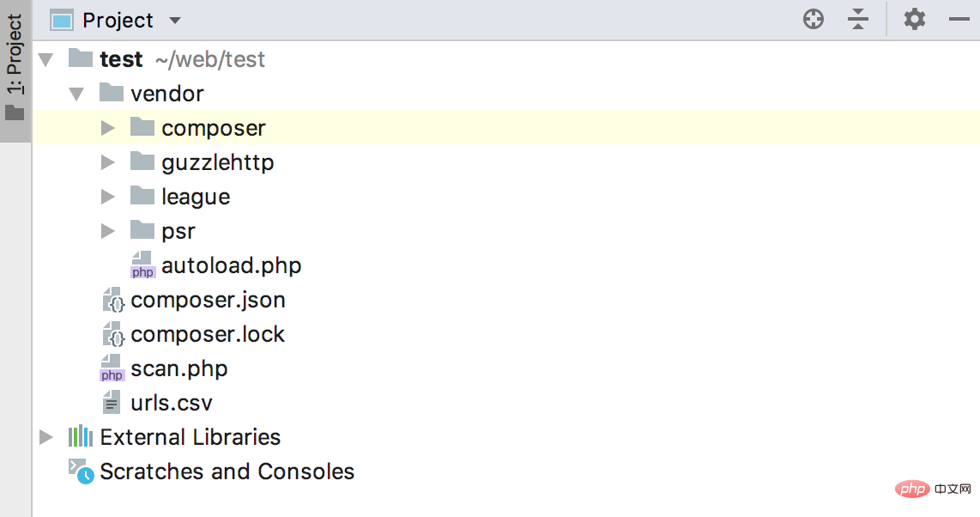This screenshot has width=980, height=517.
Task: Switch to the Project tool window tab
Action: pos(14,52)
